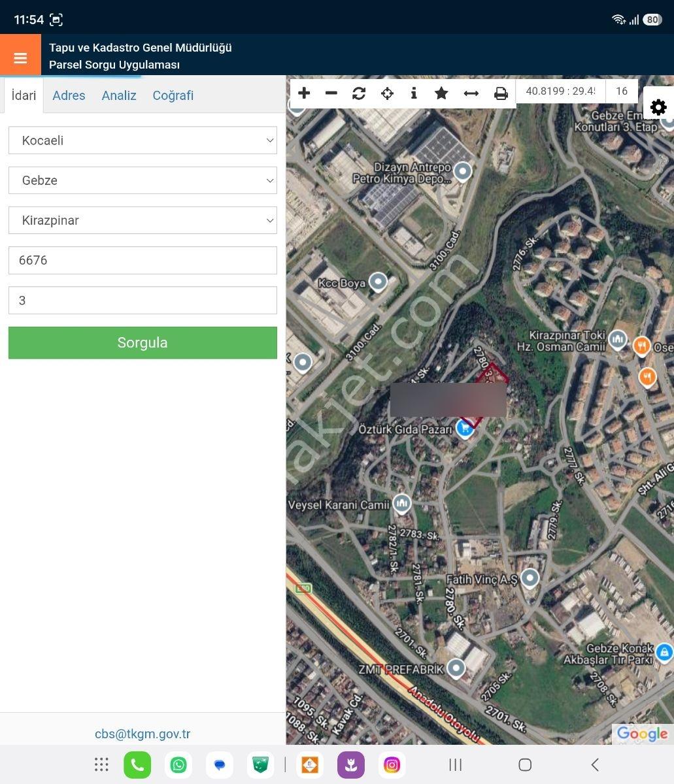Zoom out with the minus icon
Image resolution: width=674 pixels, height=784 pixels.
(331, 93)
